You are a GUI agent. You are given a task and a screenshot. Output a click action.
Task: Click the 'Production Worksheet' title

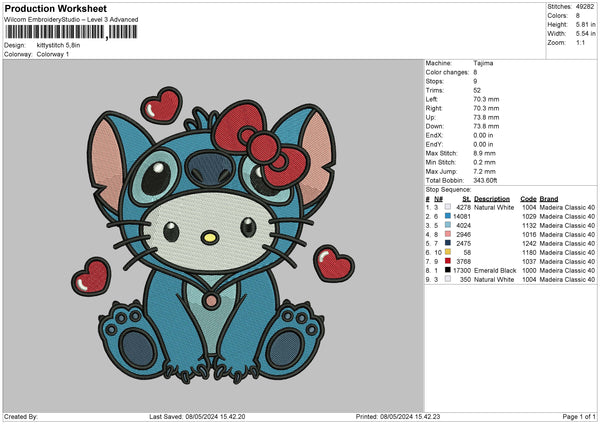[x=56, y=8]
